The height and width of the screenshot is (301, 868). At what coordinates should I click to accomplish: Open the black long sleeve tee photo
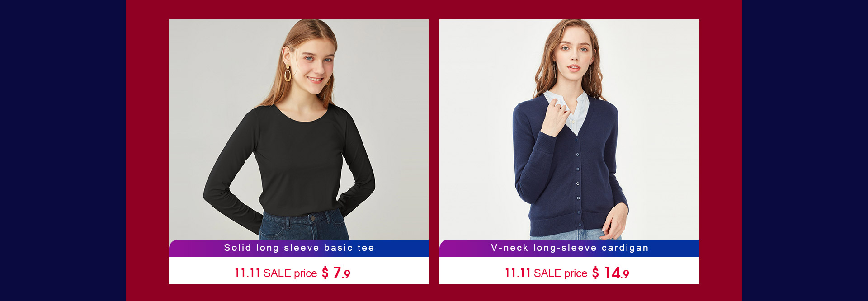298,129
